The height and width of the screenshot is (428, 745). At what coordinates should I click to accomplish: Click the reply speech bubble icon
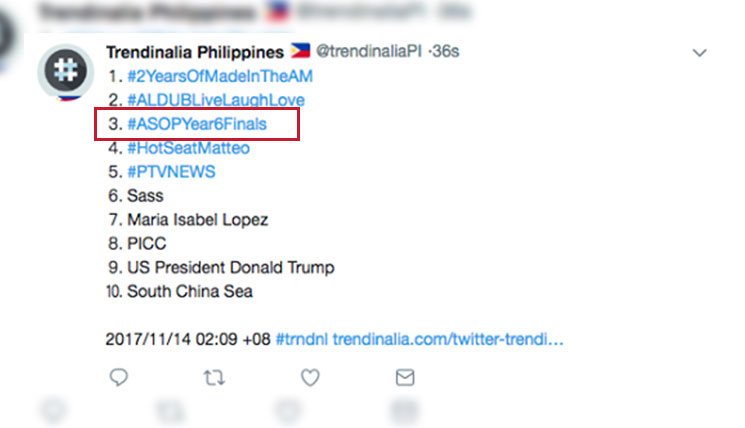pyautogui.click(x=119, y=378)
